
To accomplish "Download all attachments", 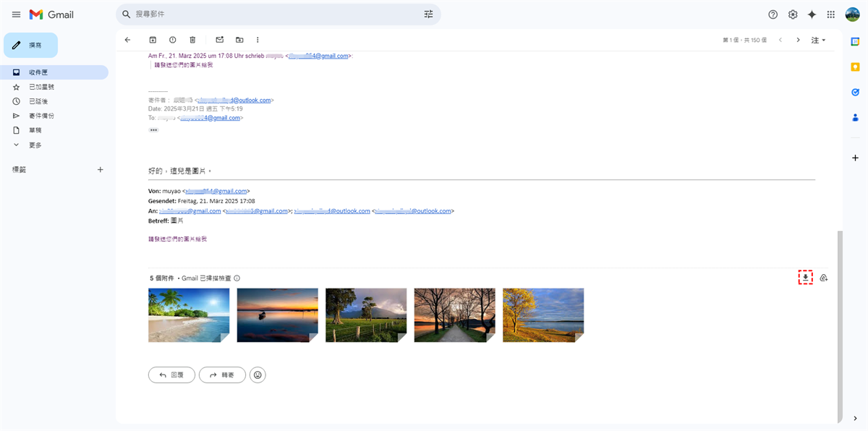I will click(805, 278).
